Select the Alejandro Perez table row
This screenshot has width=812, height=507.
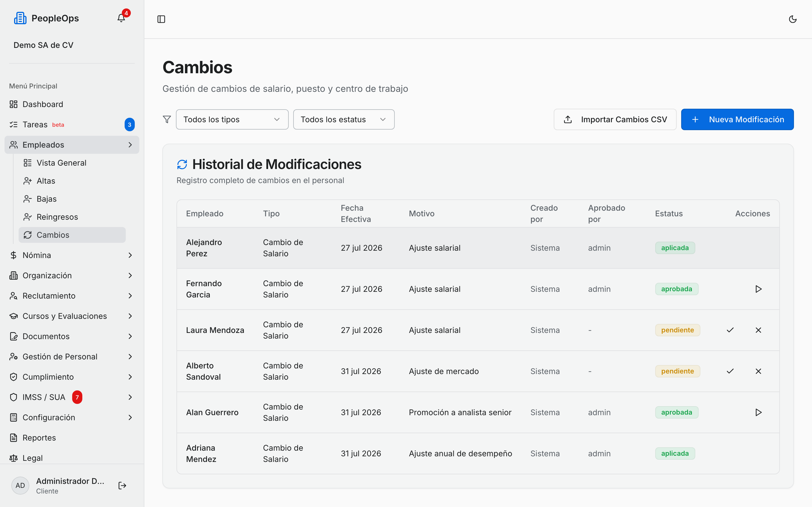[478, 248]
